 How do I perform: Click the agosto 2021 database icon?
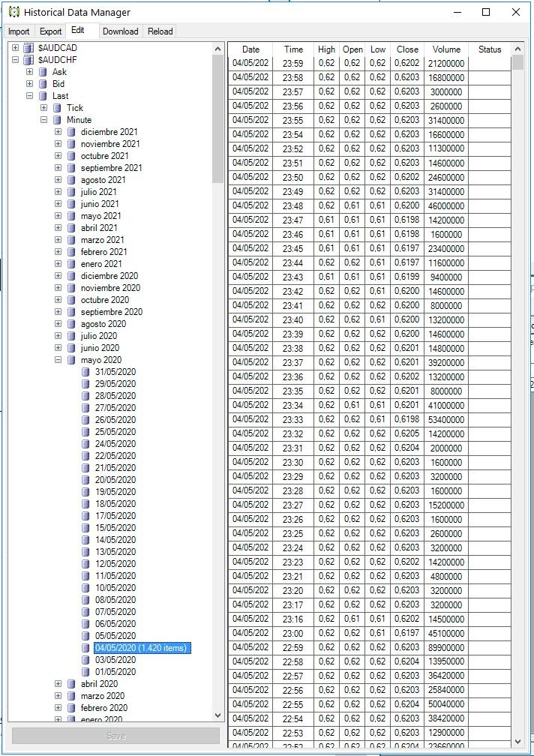coord(71,180)
